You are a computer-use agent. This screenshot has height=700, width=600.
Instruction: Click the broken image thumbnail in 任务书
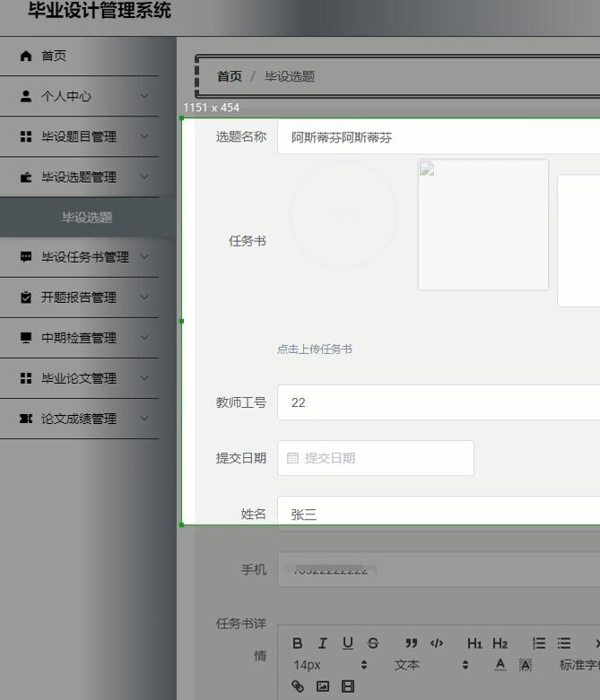pos(483,225)
